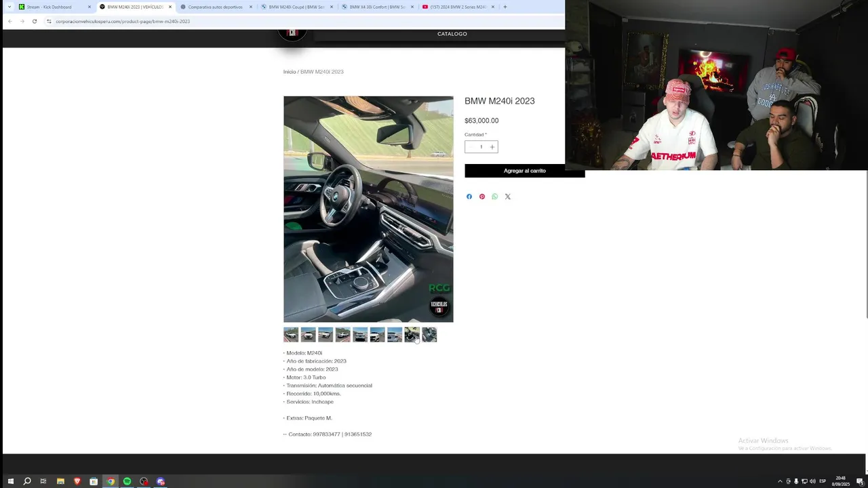
Task: Open volume control in system tray
Action: (812, 481)
